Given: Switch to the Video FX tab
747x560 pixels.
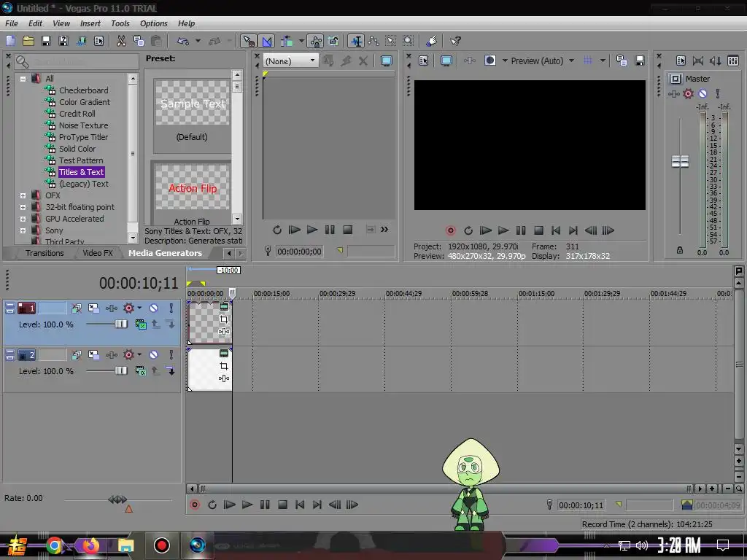Looking at the screenshot, I should [98, 253].
